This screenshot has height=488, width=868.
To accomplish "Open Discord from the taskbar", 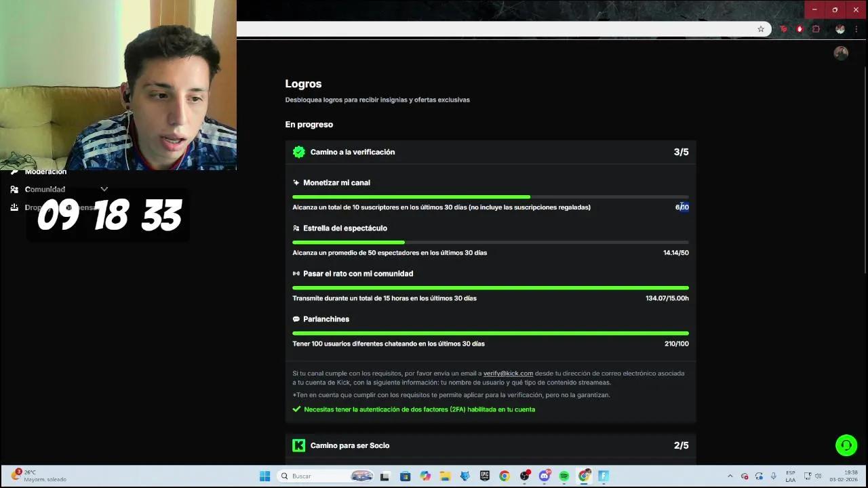I will click(x=544, y=476).
